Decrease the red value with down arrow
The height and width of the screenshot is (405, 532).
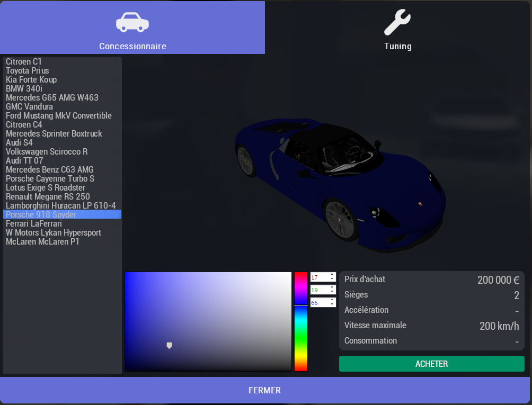pos(332,279)
